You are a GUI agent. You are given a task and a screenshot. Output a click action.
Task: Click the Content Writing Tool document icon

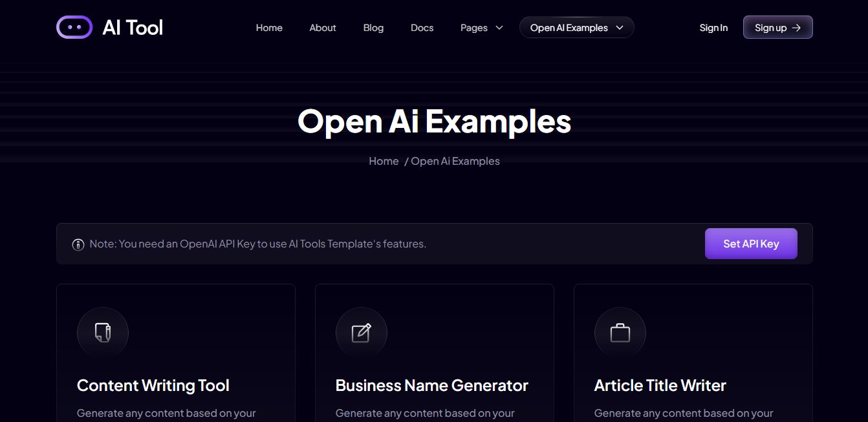[103, 333]
